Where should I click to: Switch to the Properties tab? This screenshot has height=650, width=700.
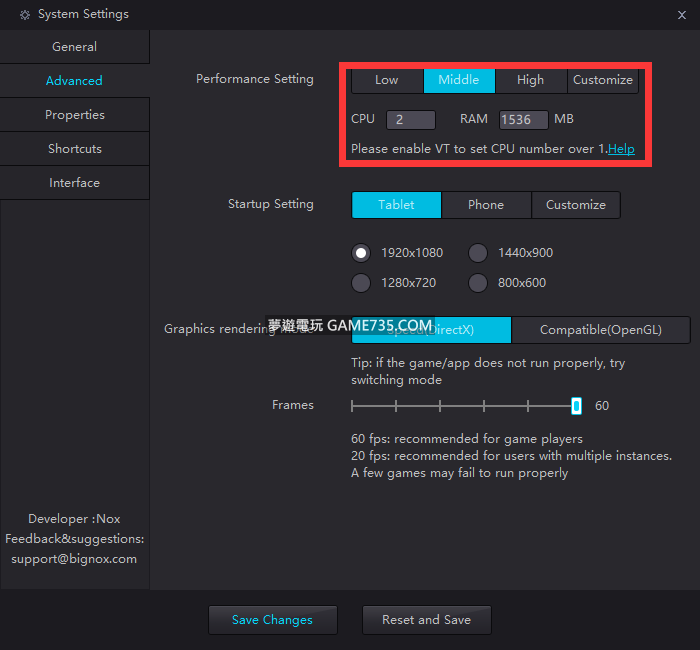pos(75,115)
